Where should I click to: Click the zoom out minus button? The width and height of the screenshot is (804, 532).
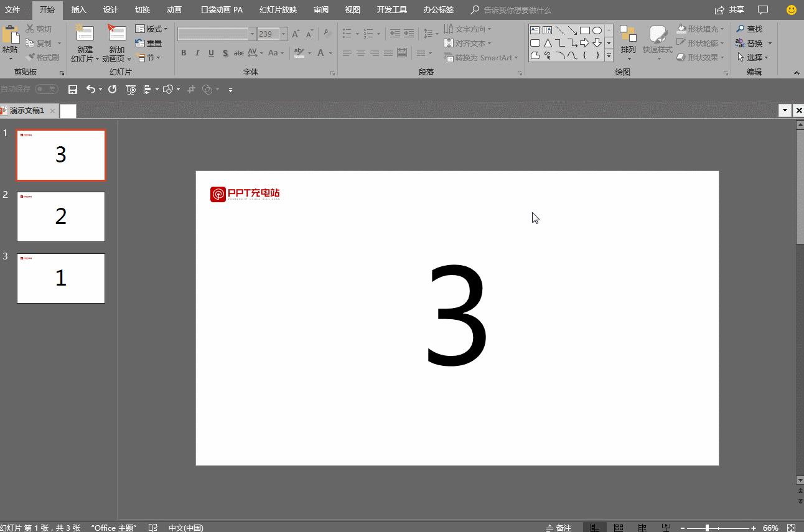pos(683,528)
